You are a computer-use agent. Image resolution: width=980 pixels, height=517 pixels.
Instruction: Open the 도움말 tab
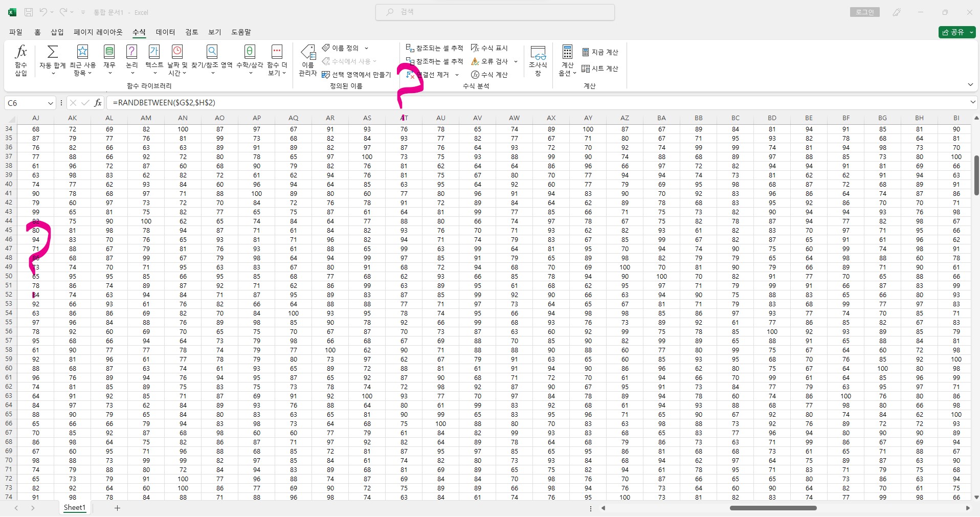[241, 32]
